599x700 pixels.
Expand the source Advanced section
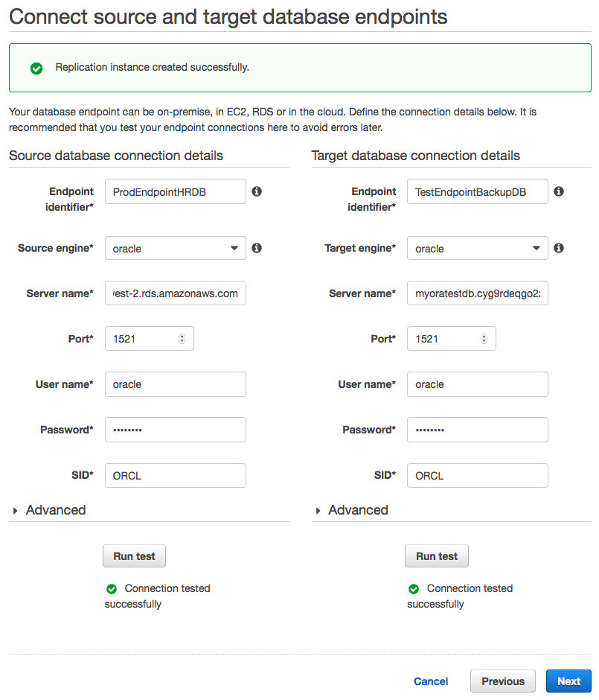point(49,510)
